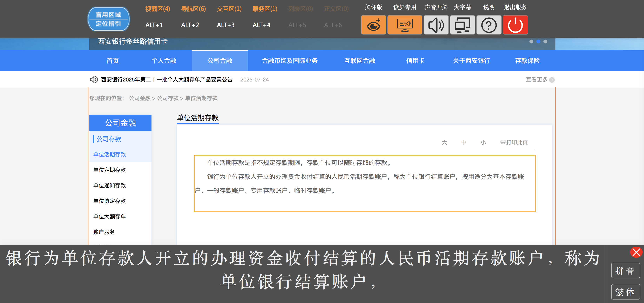Jump to 导航区(6) region

pos(193,9)
